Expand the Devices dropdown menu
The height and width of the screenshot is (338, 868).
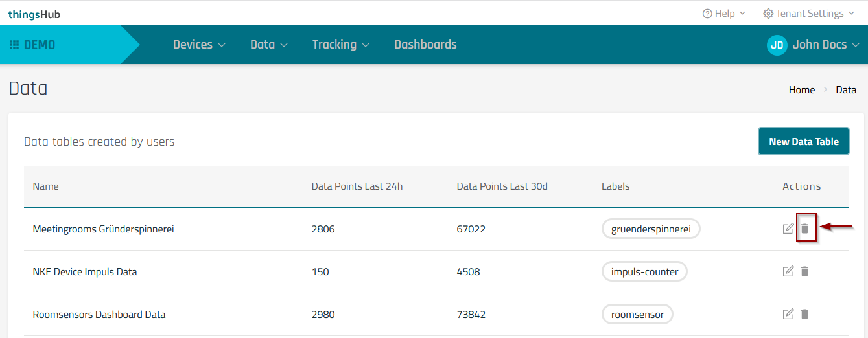(x=199, y=45)
